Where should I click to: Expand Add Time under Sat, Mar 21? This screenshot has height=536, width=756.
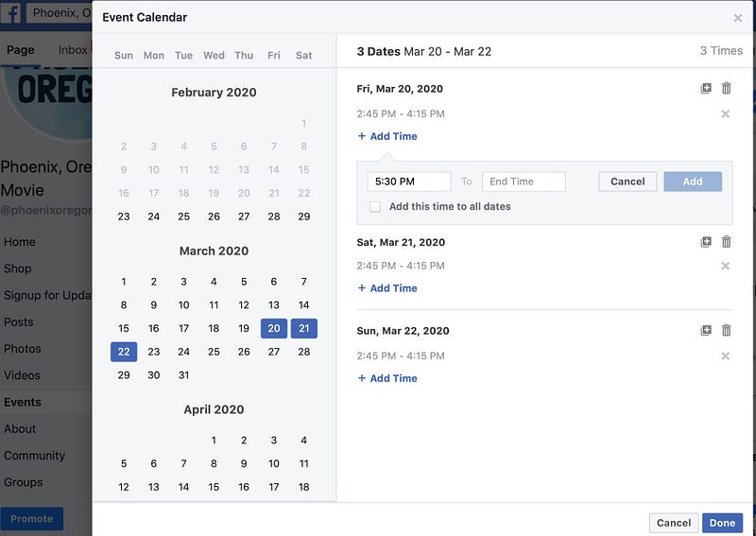(387, 288)
